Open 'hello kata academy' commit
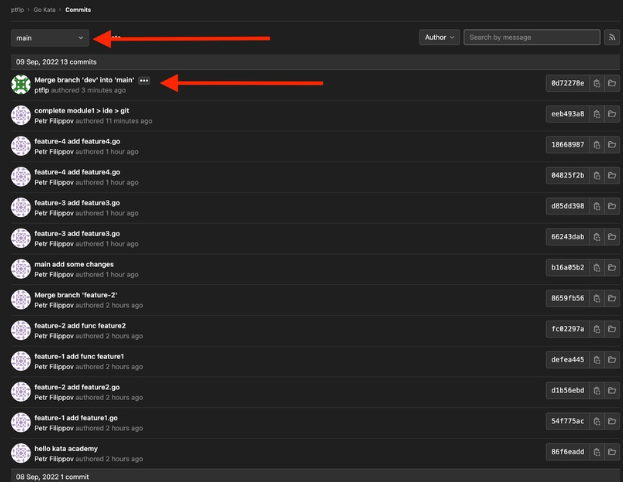 coord(66,448)
